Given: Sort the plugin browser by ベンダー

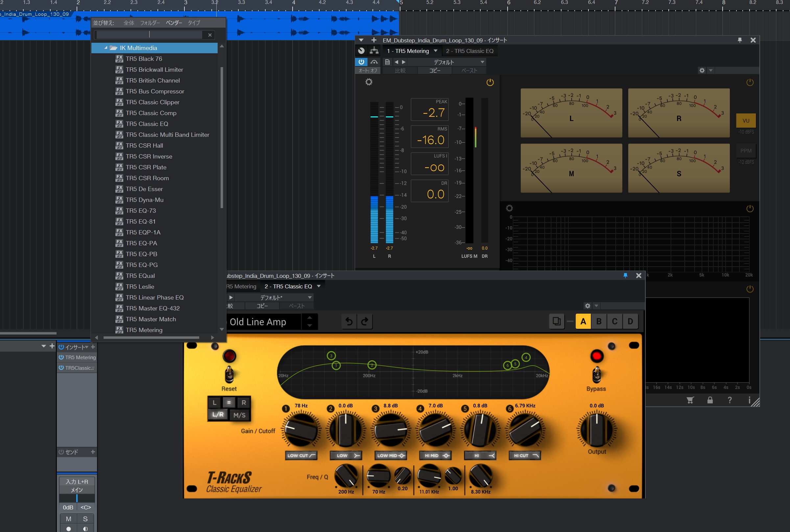Looking at the screenshot, I should pos(174,23).
